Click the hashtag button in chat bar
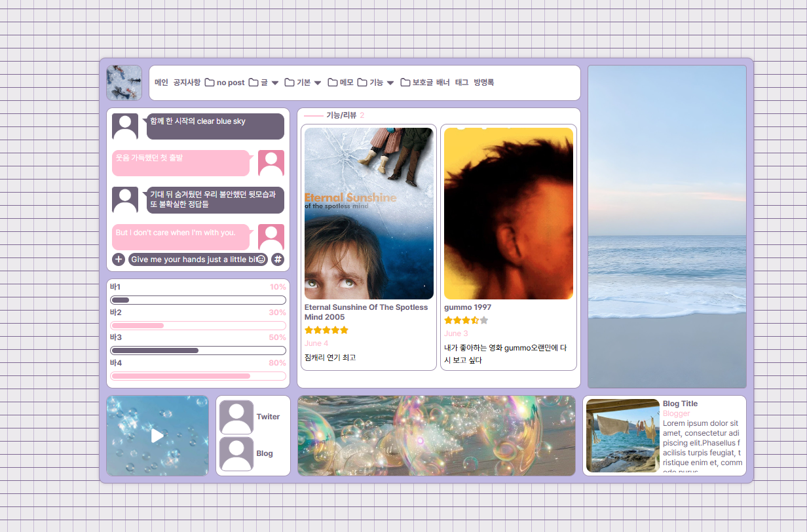Screen dimensions: 807x532 (278, 259)
